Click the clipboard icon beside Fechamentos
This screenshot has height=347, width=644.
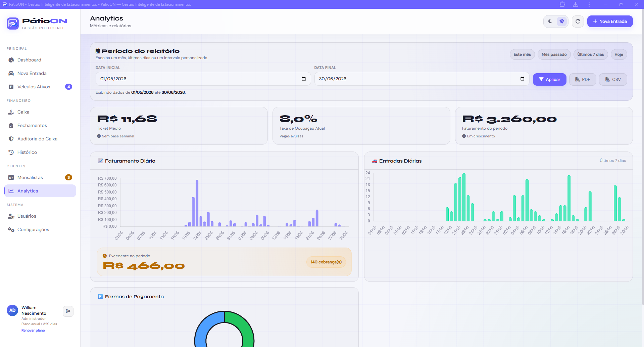click(x=11, y=125)
